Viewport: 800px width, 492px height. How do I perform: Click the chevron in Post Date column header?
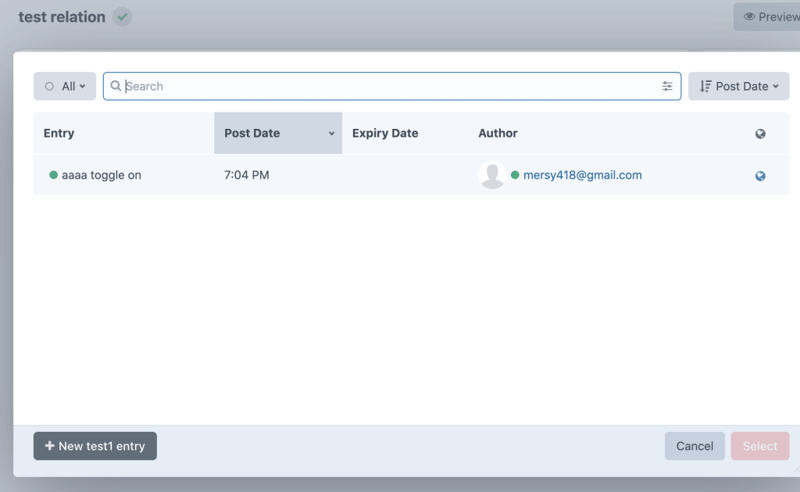point(331,134)
